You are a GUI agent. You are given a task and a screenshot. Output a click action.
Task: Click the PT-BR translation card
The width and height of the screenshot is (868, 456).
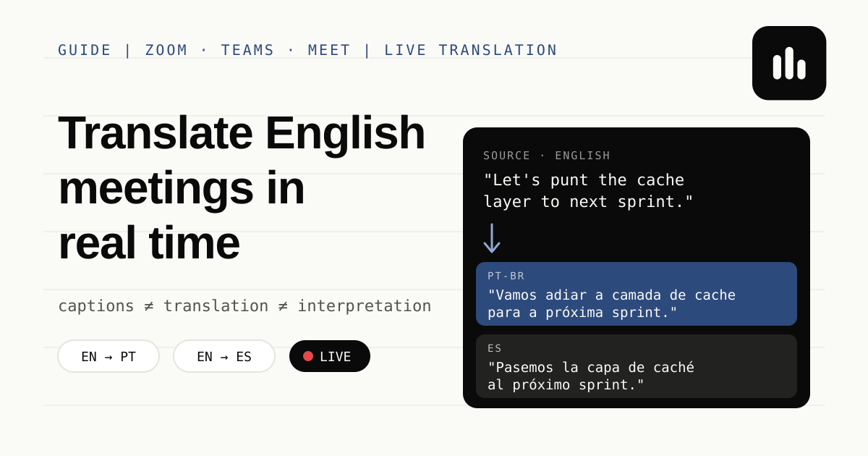tap(637, 294)
